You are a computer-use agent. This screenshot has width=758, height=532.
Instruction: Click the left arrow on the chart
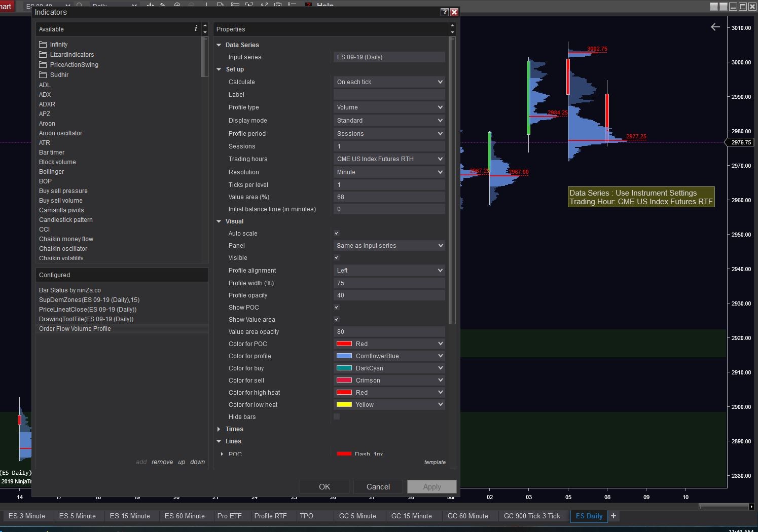pos(715,27)
